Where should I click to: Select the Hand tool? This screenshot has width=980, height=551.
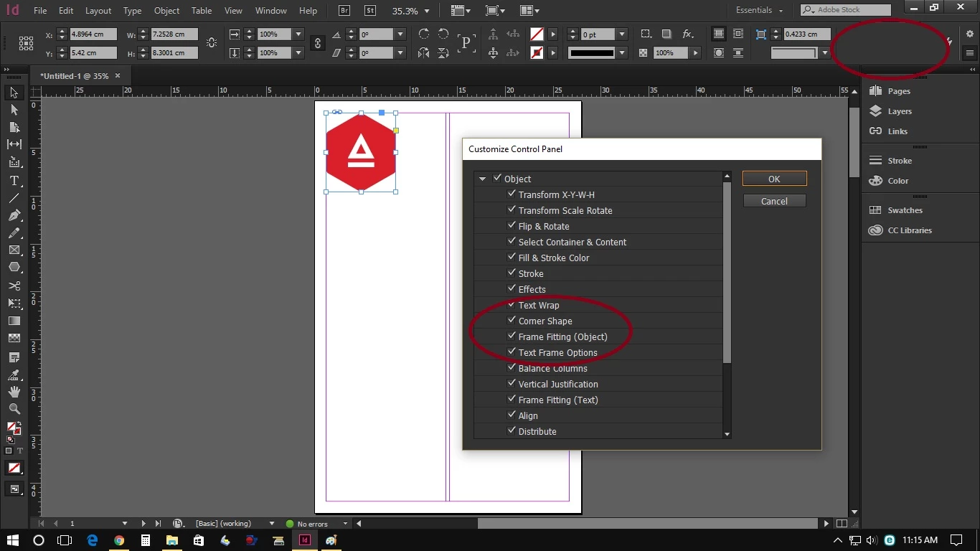pos(14,392)
